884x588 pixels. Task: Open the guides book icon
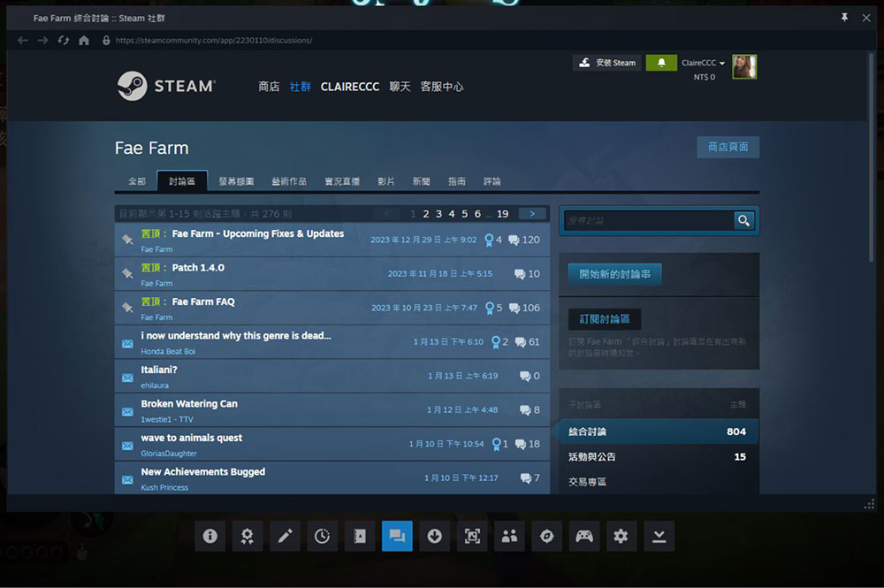coord(360,536)
